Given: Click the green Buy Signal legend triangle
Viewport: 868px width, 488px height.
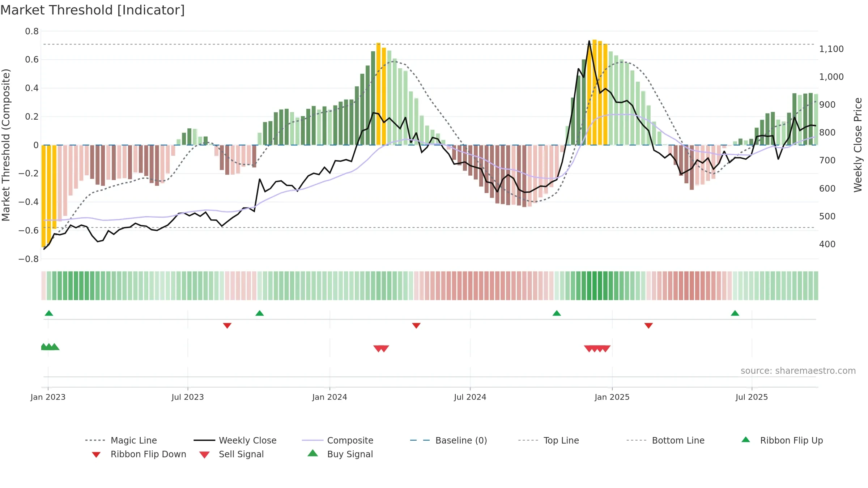Looking at the screenshot, I should point(313,453).
